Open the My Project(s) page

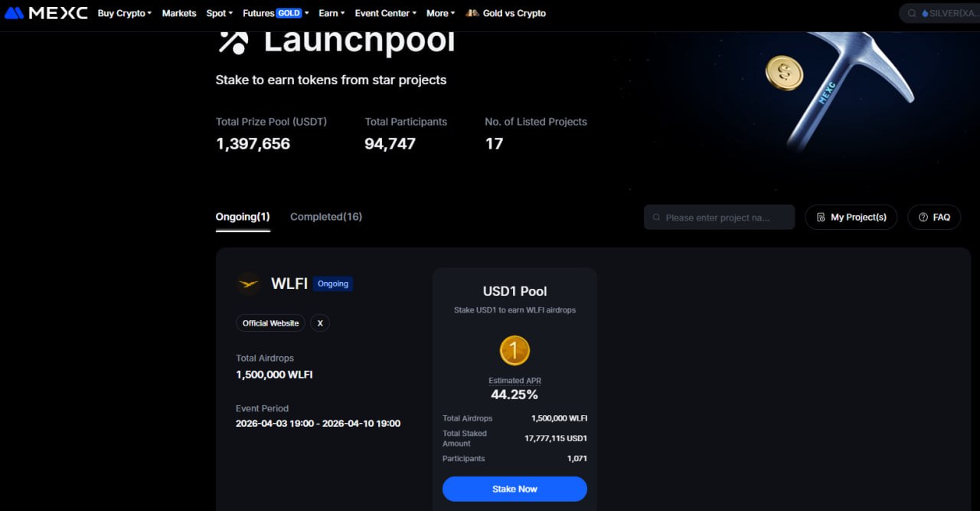click(851, 218)
